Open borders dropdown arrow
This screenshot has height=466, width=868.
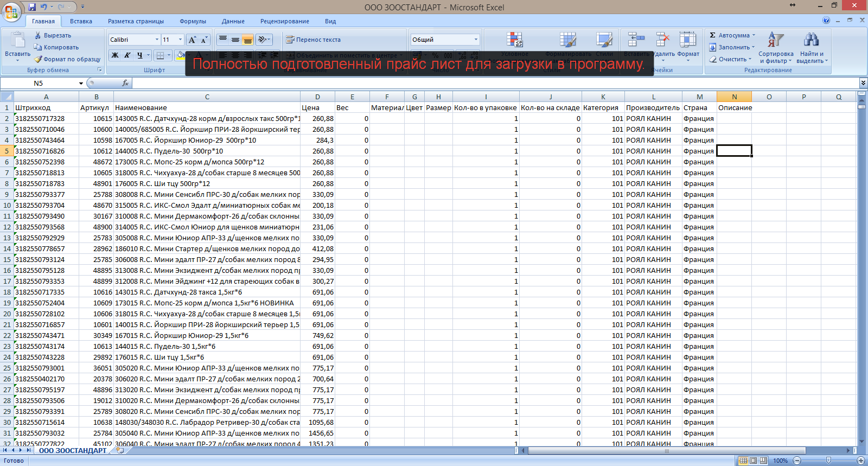169,55
